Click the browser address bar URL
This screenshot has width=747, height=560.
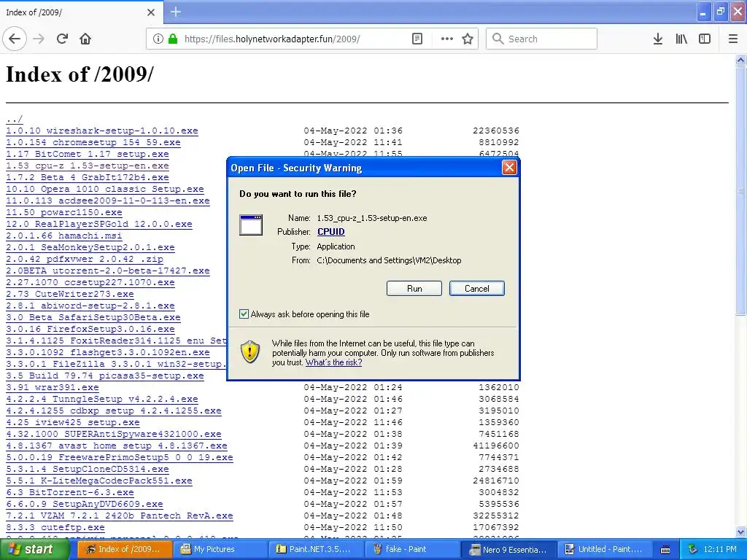(272, 39)
